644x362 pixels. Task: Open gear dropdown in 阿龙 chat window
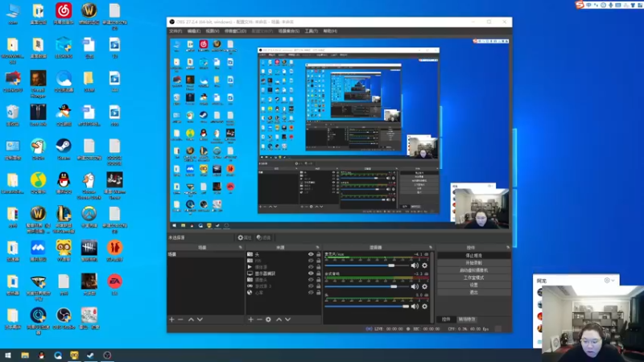[x=609, y=280]
